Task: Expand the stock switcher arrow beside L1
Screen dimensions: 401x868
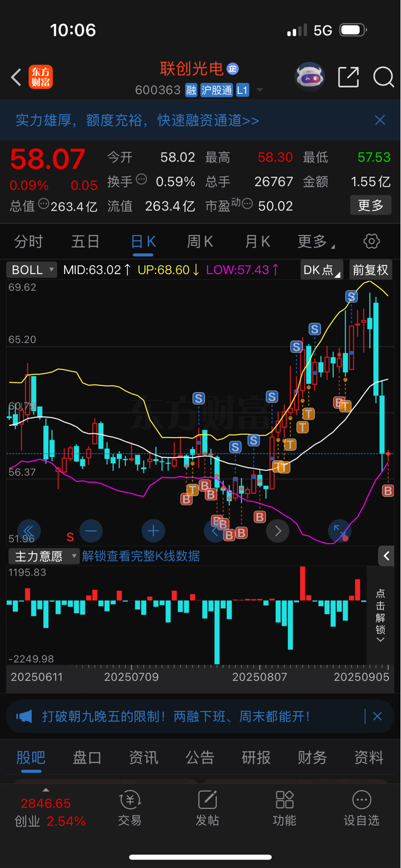Action: tap(260, 90)
